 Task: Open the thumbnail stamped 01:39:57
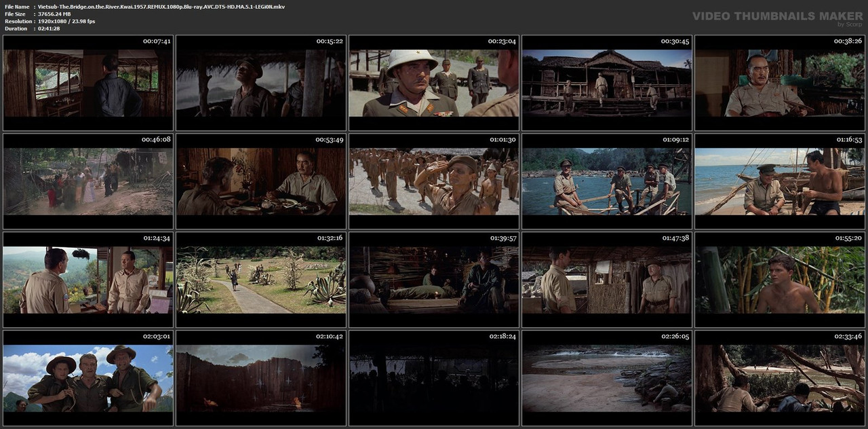click(434, 280)
